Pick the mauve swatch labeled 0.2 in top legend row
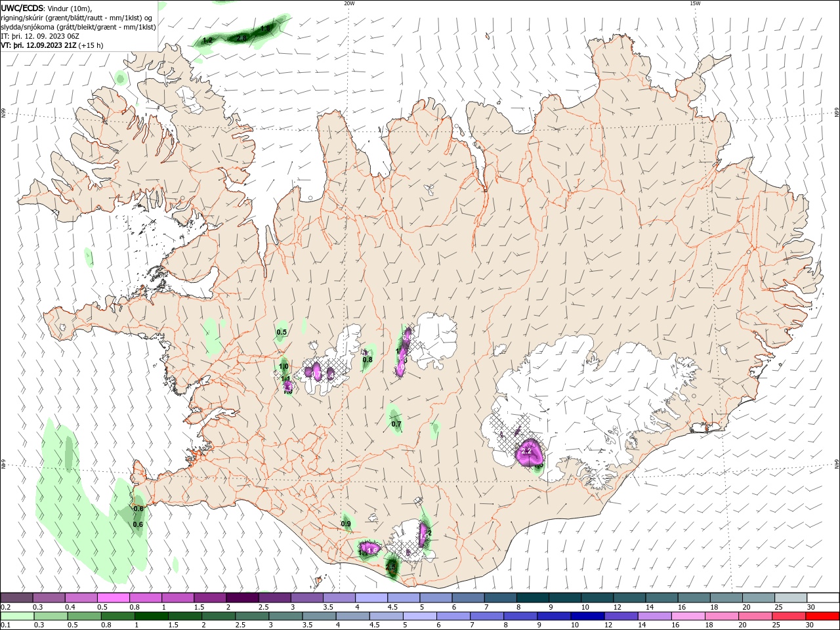The width and height of the screenshot is (840, 630). [x=17, y=598]
